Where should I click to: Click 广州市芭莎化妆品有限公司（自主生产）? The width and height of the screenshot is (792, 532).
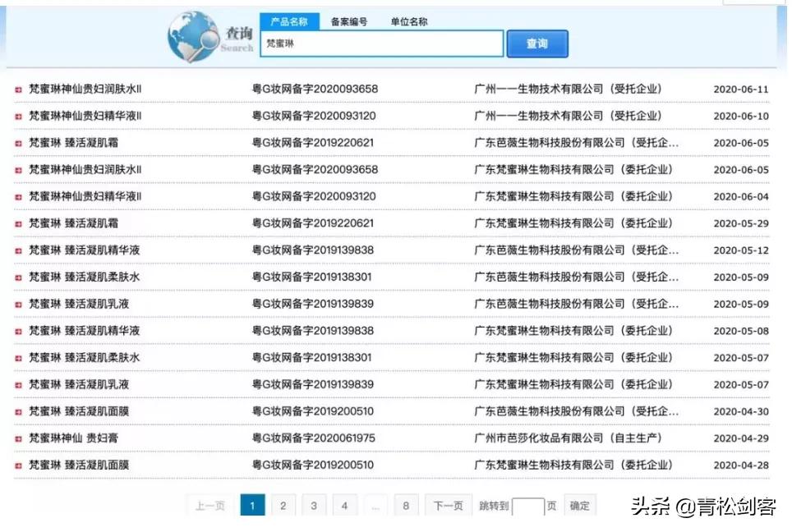tap(568, 438)
